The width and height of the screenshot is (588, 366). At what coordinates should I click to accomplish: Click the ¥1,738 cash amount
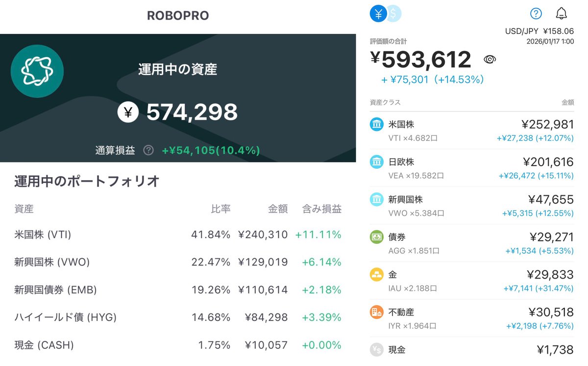pos(555,350)
